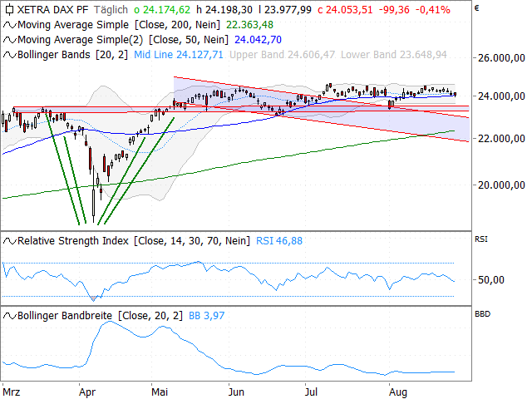Select the Jun marker on time axis
The image size is (532, 399).
pos(236,392)
